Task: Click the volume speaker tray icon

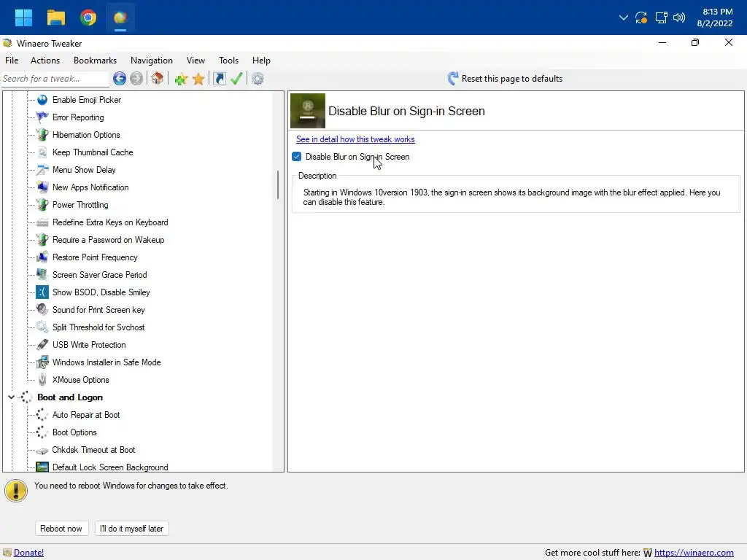Action: (679, 17)
